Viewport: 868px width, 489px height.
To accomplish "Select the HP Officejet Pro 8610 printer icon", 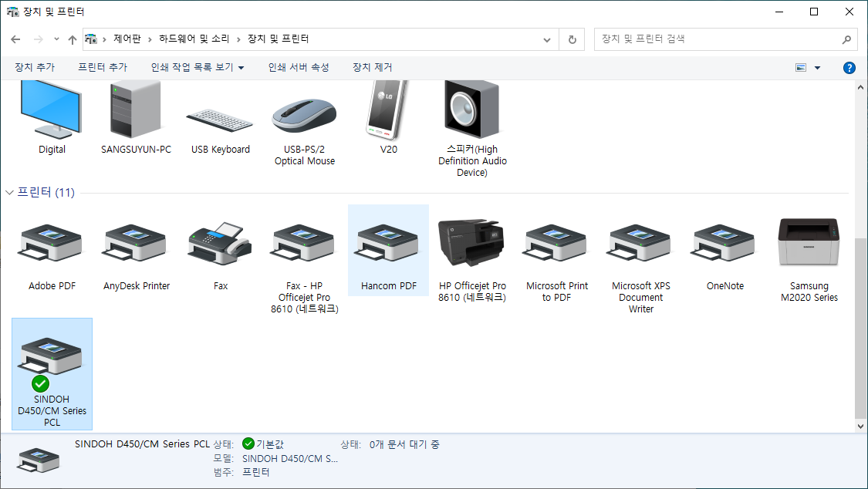I will [471, 242].
